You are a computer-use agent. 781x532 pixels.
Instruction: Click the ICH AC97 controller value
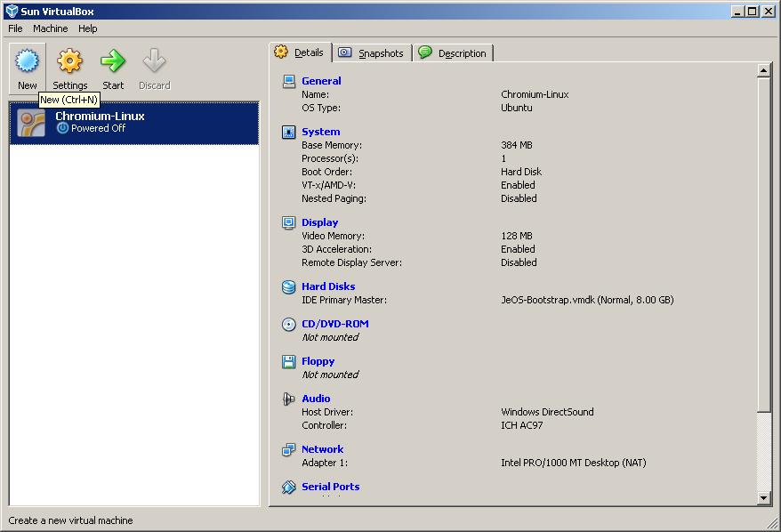pos(521,425)
